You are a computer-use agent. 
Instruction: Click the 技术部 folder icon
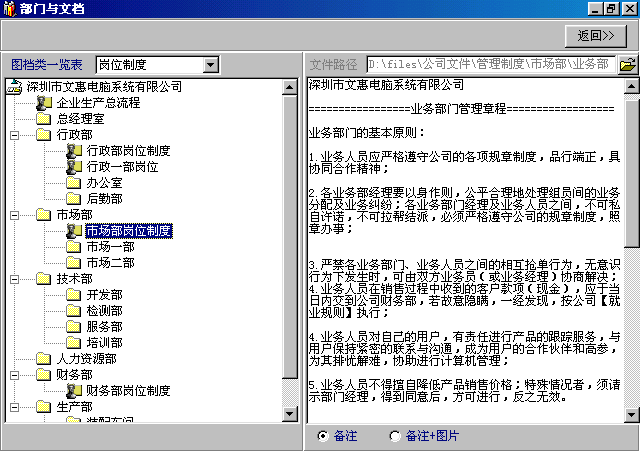pos(43,279)
